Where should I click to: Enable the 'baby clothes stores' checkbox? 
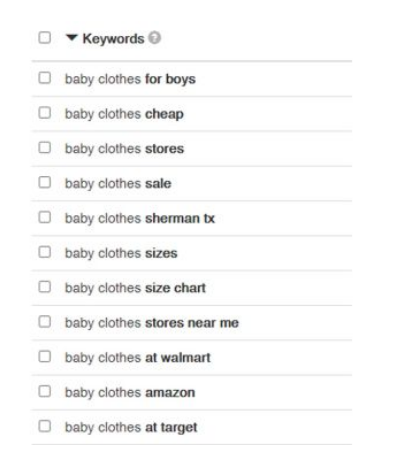point(45,148)
